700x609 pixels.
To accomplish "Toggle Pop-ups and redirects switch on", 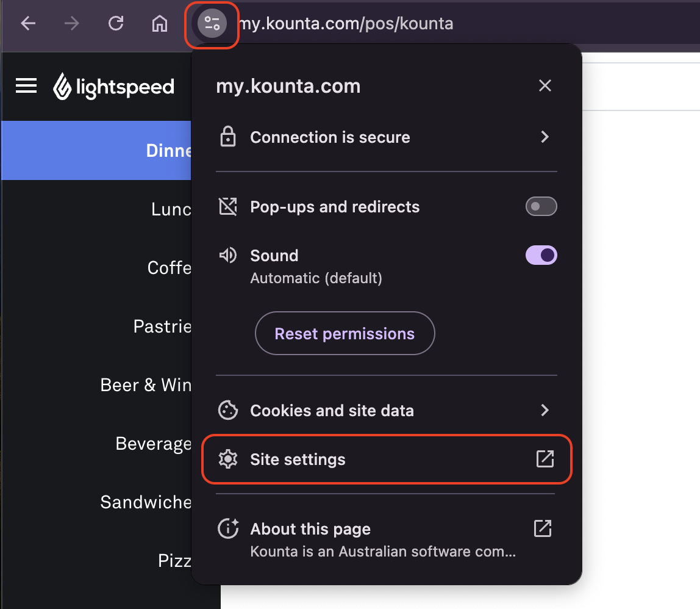I will coord(541,206).
